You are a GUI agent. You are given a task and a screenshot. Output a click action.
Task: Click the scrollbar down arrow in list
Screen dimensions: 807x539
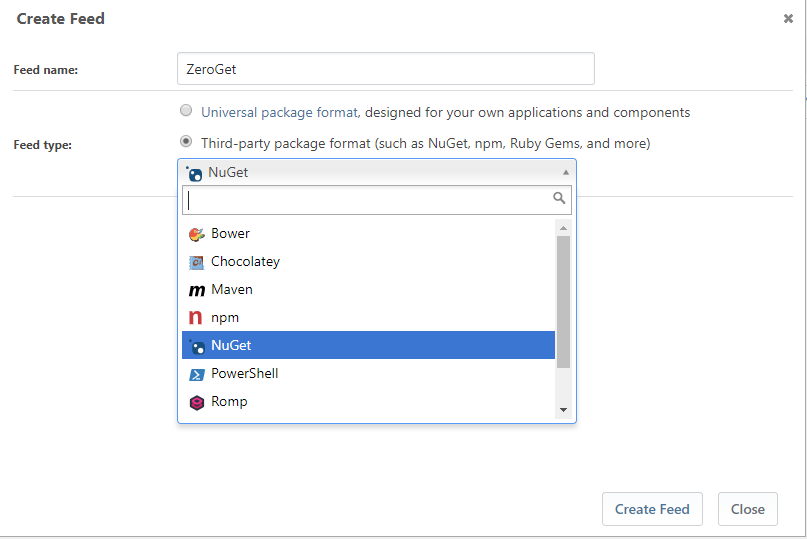pyautogui.click(x=564, y=410)
